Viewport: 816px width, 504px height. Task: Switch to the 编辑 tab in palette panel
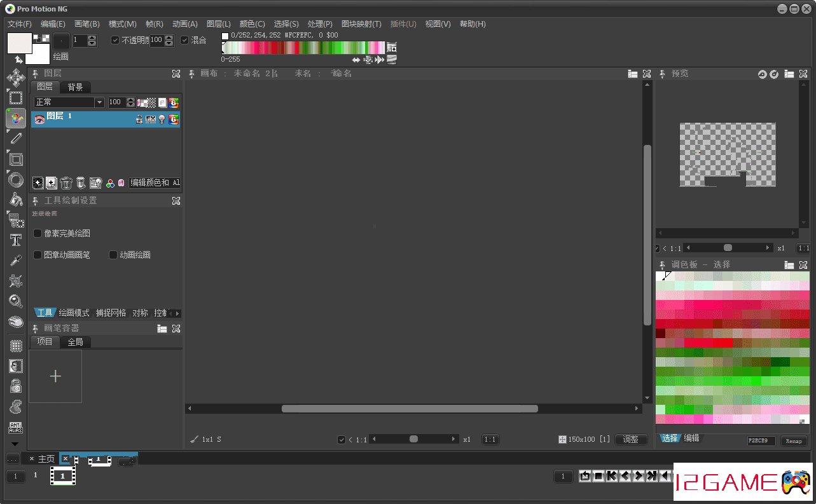click(692, 438)
